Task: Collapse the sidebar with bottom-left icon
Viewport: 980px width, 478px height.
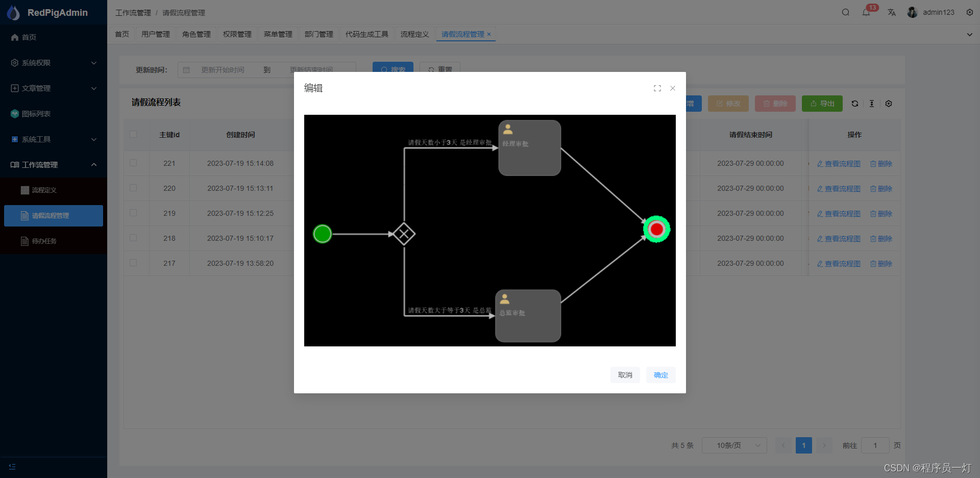Action: [x=12, y=467]
